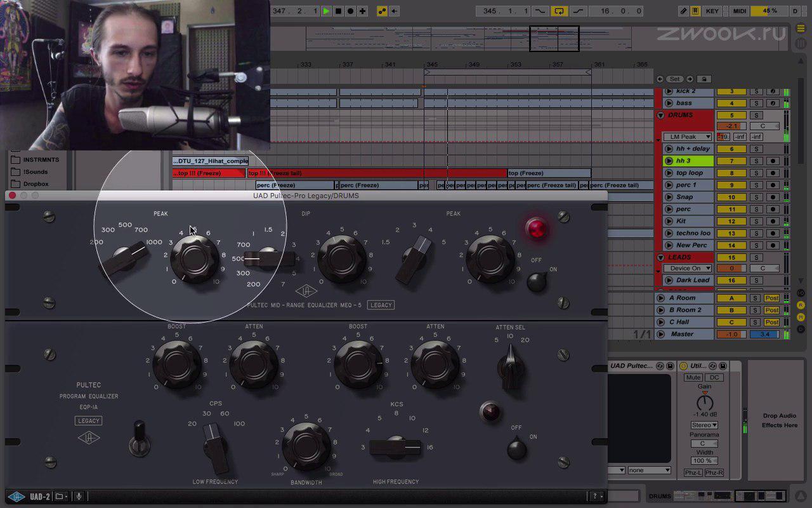Solo the hh 3 track
The width and height of the screenshot is (812, 508).
[756, 161]
